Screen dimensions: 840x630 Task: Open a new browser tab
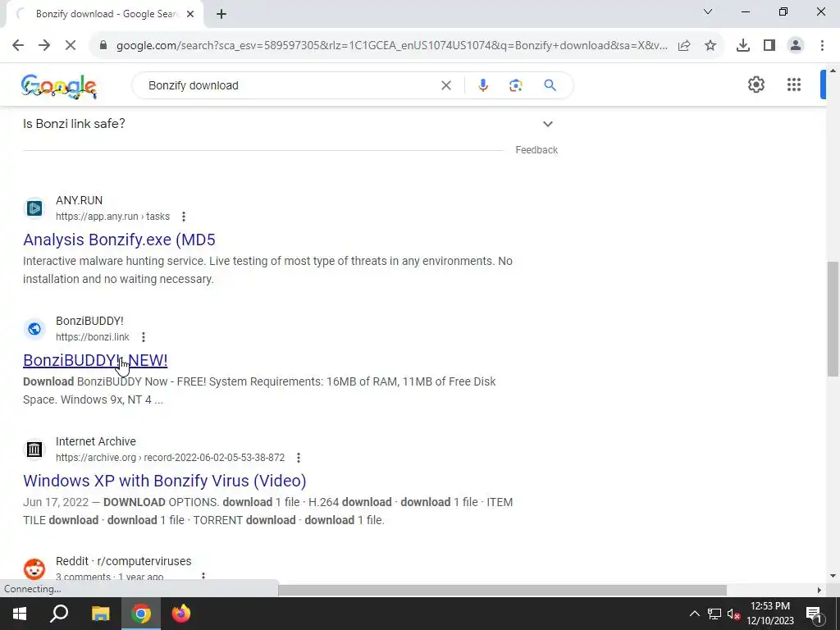[x=221, y=15]
